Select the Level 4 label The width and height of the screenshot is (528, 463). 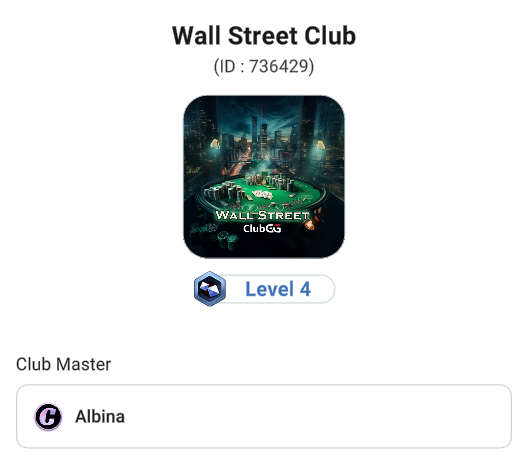click(278, 289)
